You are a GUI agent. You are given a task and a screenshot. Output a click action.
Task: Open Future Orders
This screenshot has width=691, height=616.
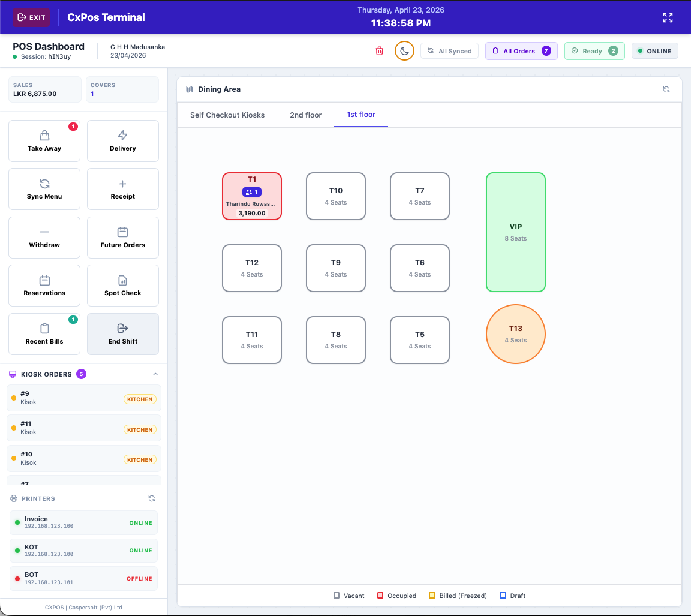[123, 238]
